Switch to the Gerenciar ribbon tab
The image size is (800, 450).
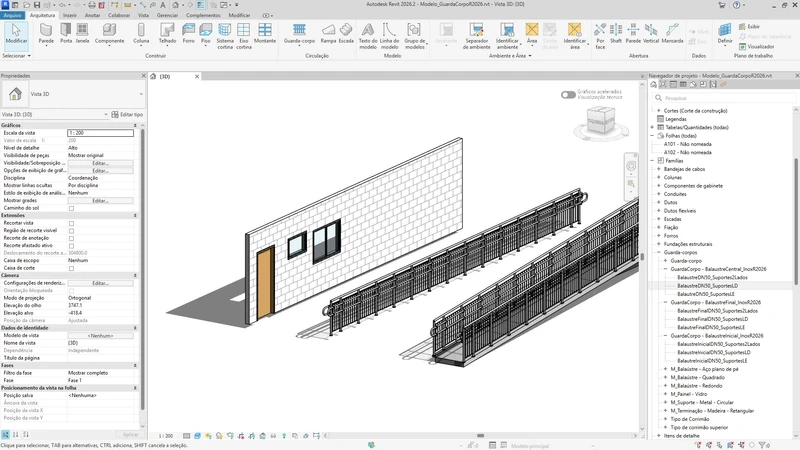167,15
